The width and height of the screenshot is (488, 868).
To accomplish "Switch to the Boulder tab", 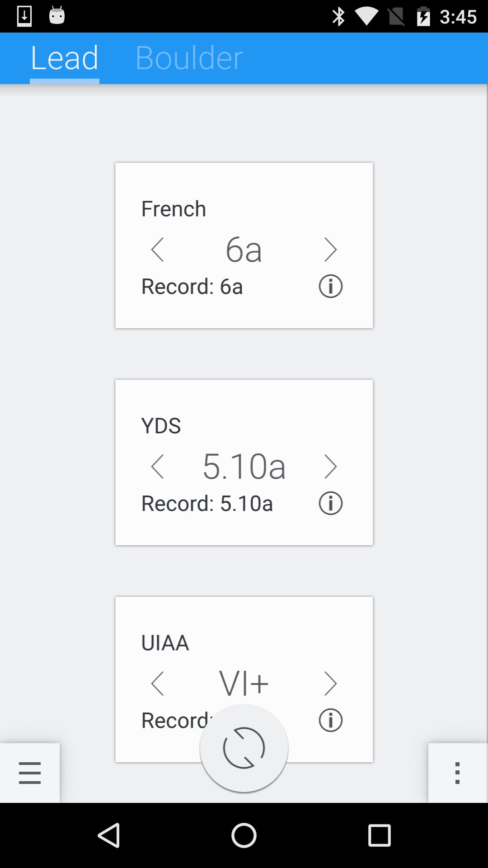I will pyautogui.click(x=189, y=58).
